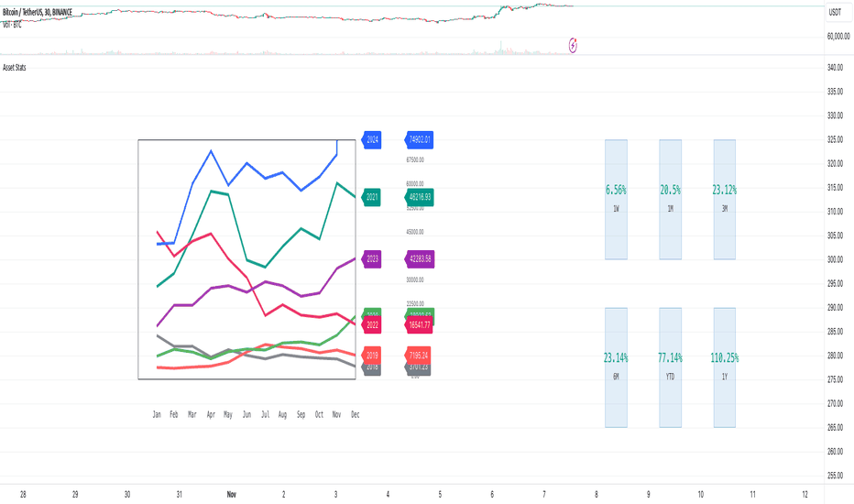Viewport: 854px width, 504px height.
Task: Click the Vol · BTC indicator legend
Action: point(12,25)
